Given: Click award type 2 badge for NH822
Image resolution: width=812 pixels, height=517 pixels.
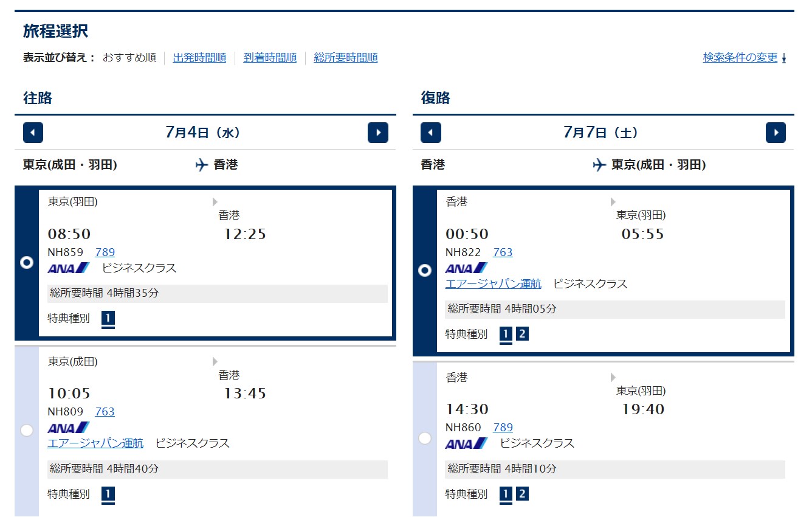Looking at the screenshot, I should coord(522,334).
